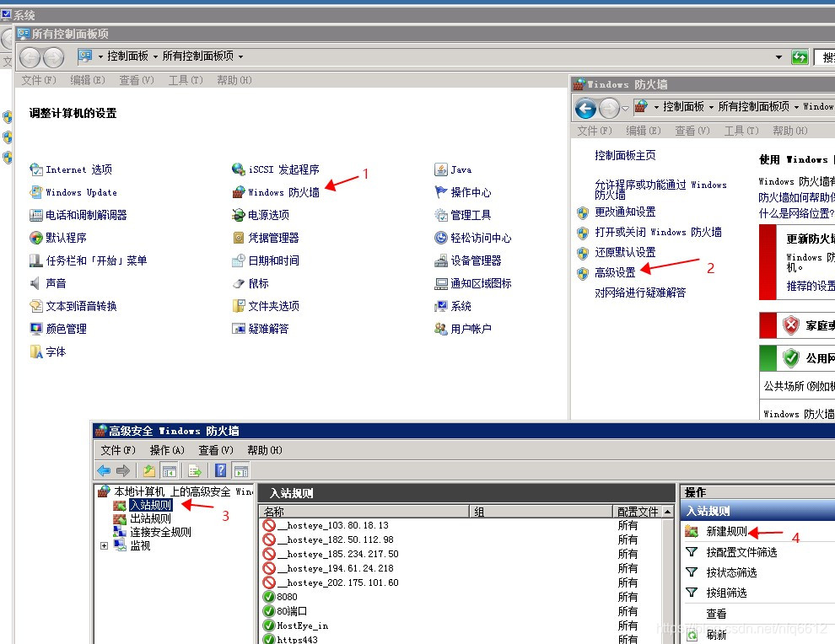Screen dimensions: 835x644
Task: Open 通知区域图标 item
Action: click(473, 283)
